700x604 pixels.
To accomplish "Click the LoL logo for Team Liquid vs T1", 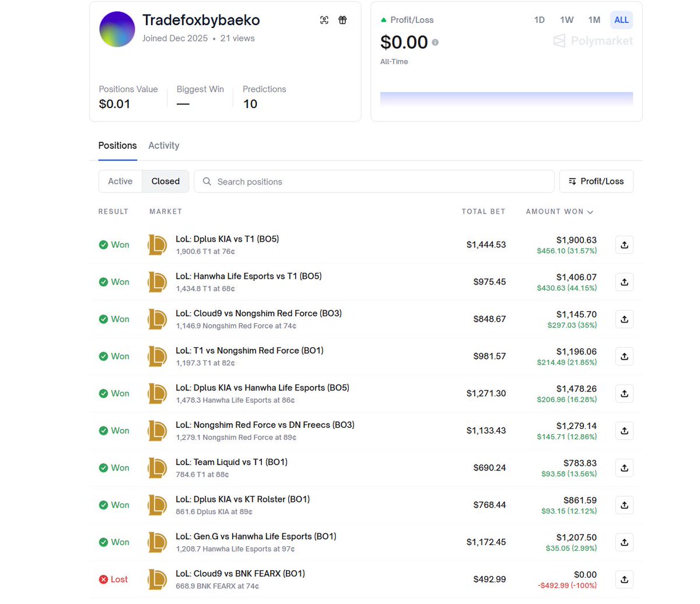I will pyautogui.click(x=157, y=467).
